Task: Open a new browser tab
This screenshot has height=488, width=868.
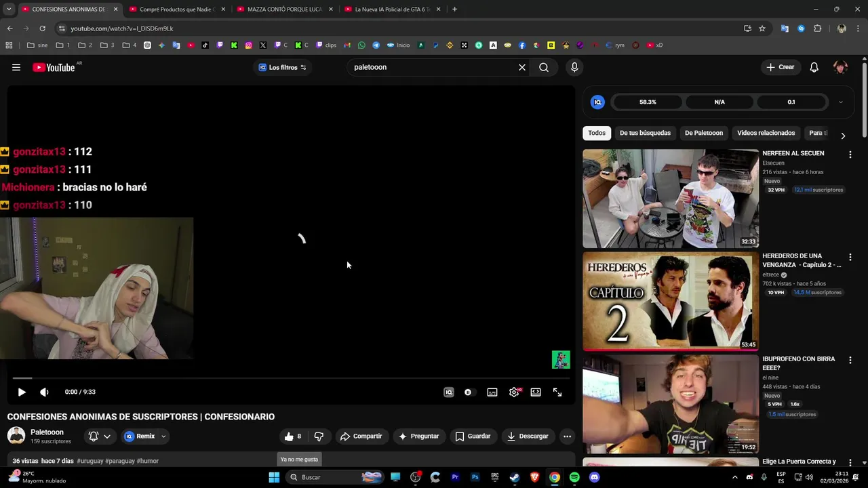Action: pos(454,9)
